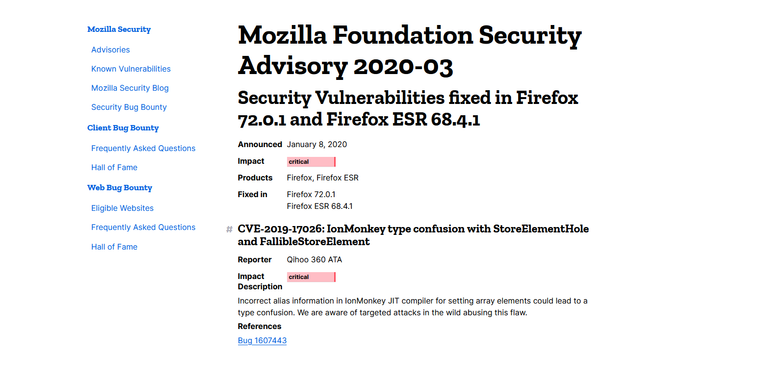760x380 pixels.
Task: View Client Bug Bounty Hall of Fame
Action: [114, 167]
